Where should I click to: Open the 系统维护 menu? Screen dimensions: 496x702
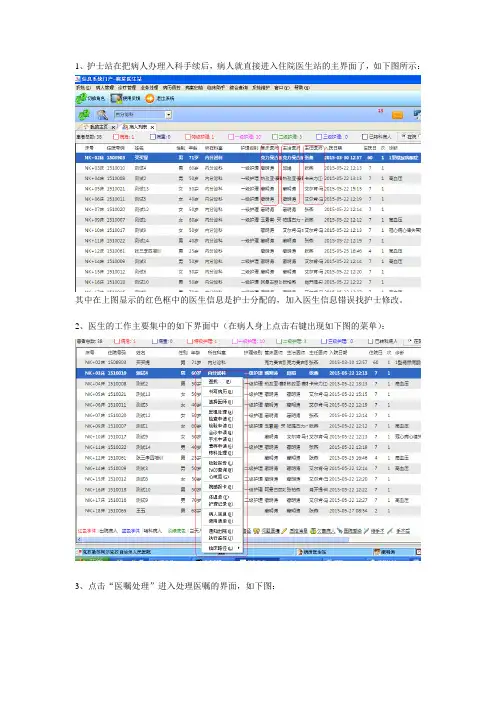tap(261, 88)
